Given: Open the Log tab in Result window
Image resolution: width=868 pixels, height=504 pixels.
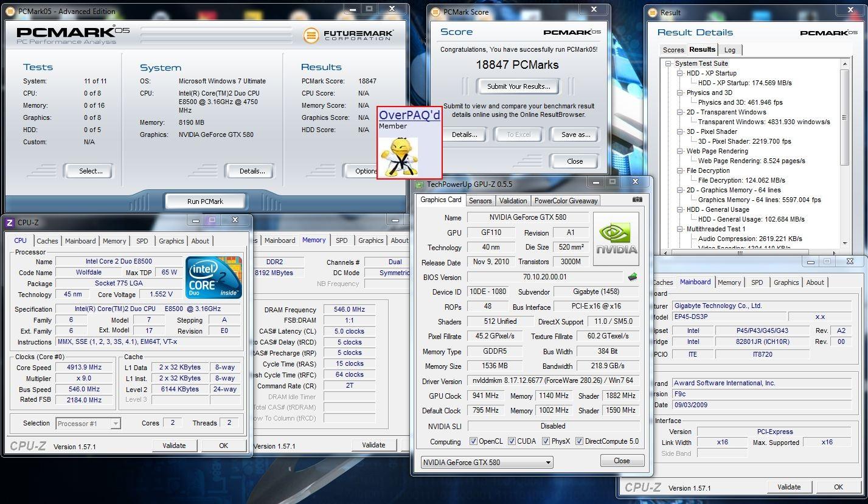Looking at the screenshot, I should pos(730,50).
